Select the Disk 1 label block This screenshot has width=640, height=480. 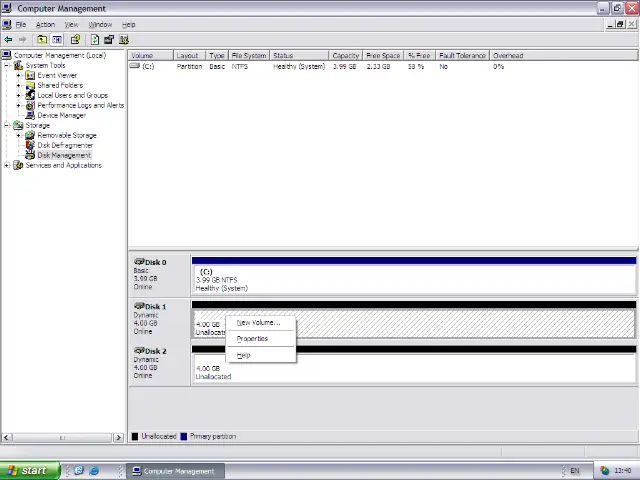[159, 319]
